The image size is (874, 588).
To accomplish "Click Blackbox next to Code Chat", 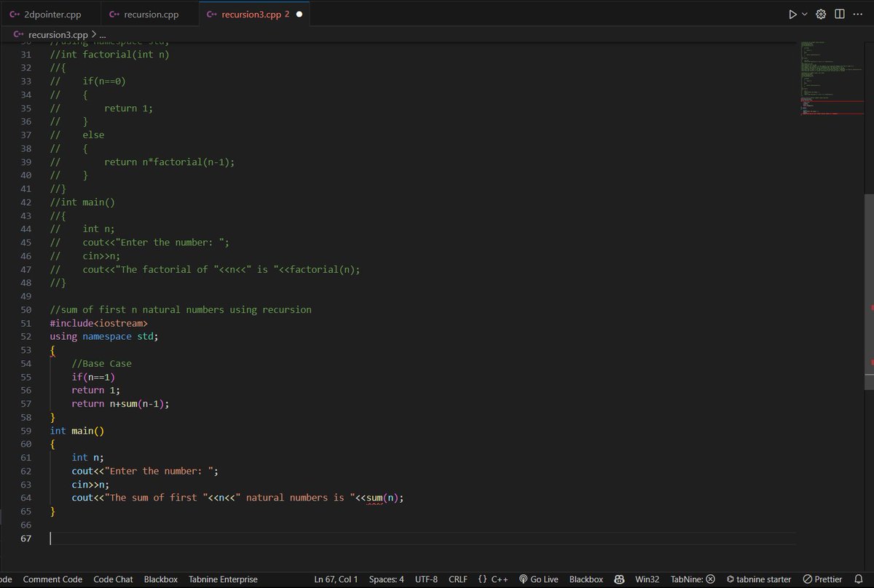I will click(x=161, y=579).
